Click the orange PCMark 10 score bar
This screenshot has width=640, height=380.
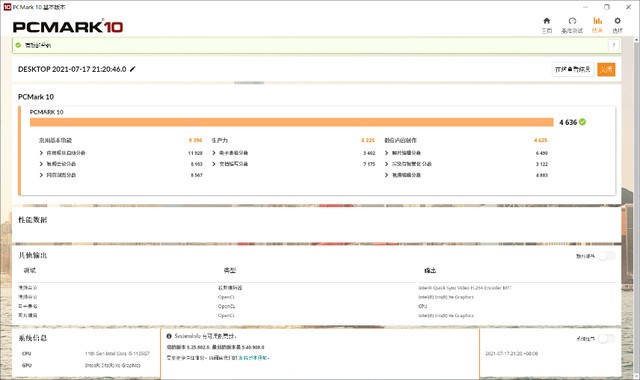coord(291,122)
